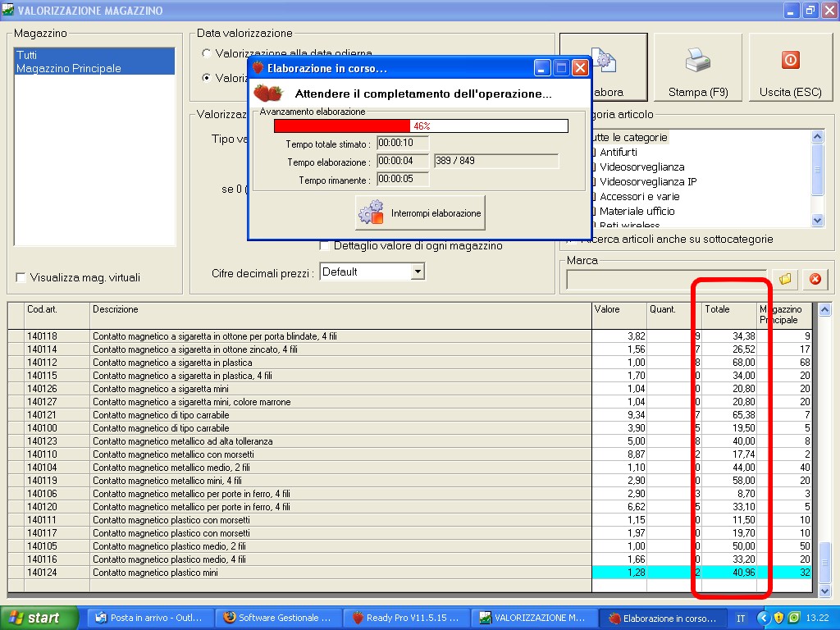Toggle Dettaglio valore di ogni magazzino checkbox
This screenshot has width=840, height=630.
click(x=323, y=246)
